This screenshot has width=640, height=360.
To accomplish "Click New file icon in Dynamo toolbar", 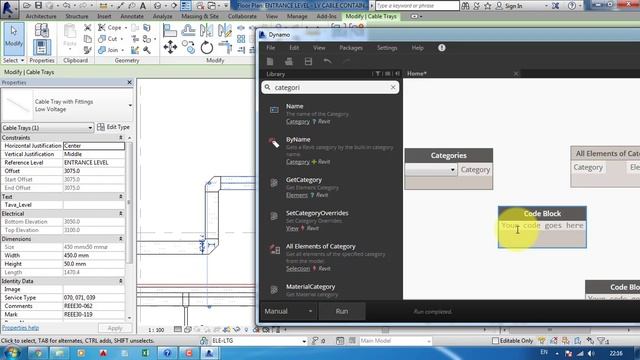I will pyautogui.click(x=270, y=62).
